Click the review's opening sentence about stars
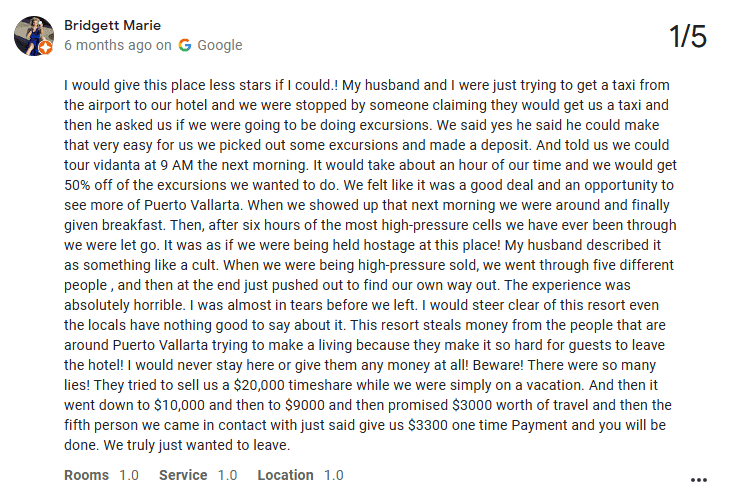 tap(201, 85)
